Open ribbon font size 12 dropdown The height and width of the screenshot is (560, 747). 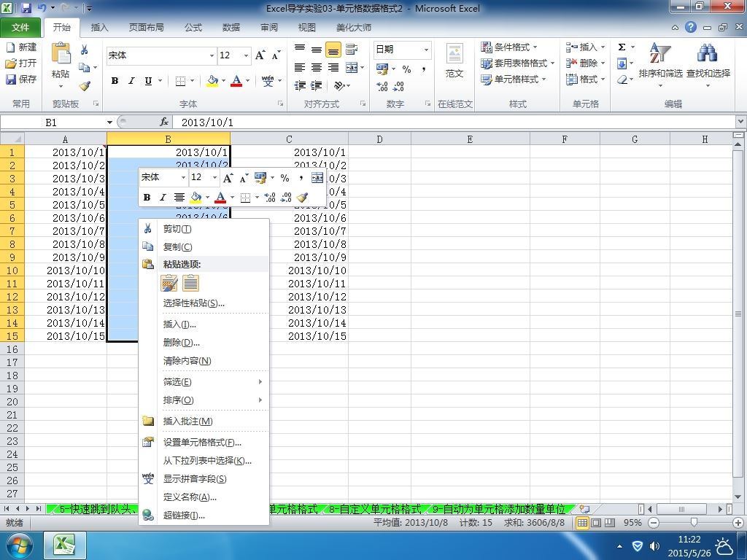[x=247, y=55]
